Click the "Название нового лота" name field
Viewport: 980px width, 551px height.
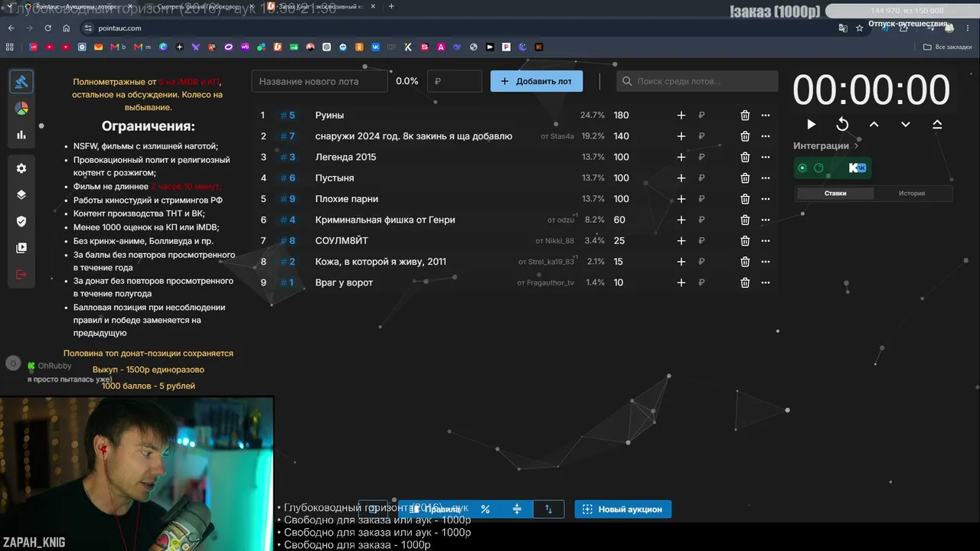320,81
